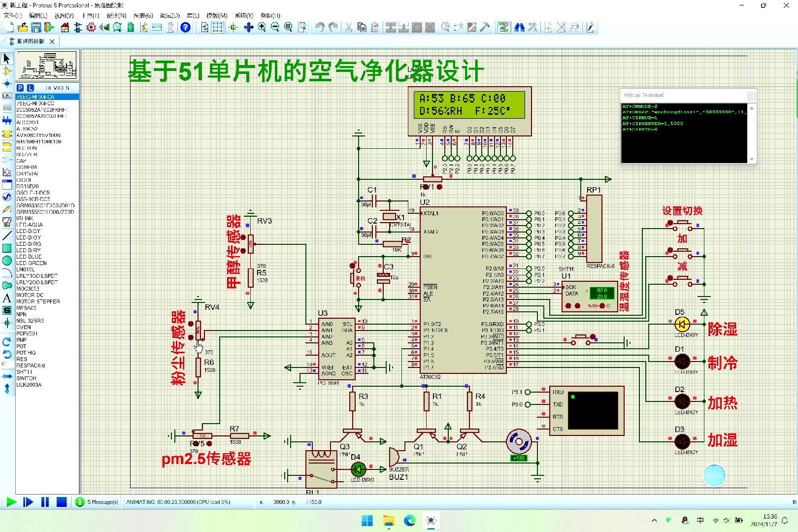Select the 2D Graphics Circle tool
This screenshot has width=798, height=532.
click(x=6, y=261)
